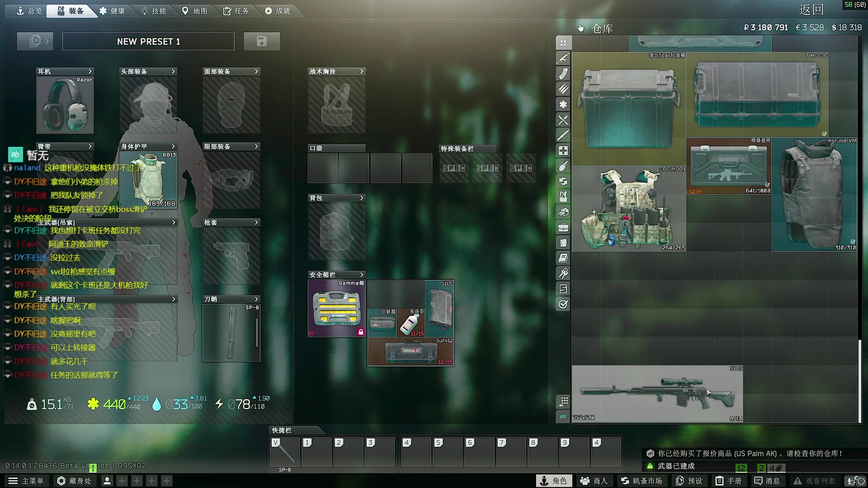868x488 pixels.
Task: Click the 返回 back button
Action: tap(811, 9)
